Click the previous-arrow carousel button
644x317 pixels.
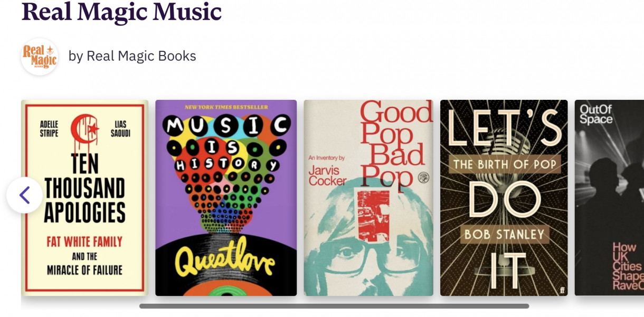(24, 195)
